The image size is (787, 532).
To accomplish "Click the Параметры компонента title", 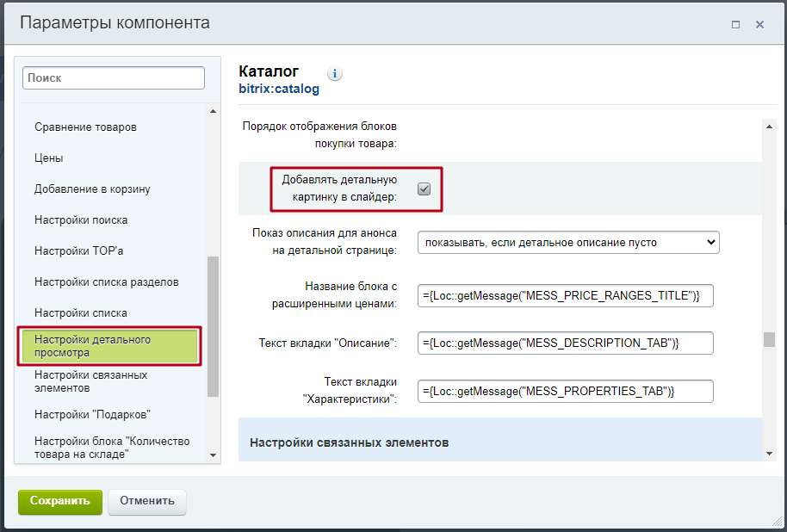I will point(115,23).
